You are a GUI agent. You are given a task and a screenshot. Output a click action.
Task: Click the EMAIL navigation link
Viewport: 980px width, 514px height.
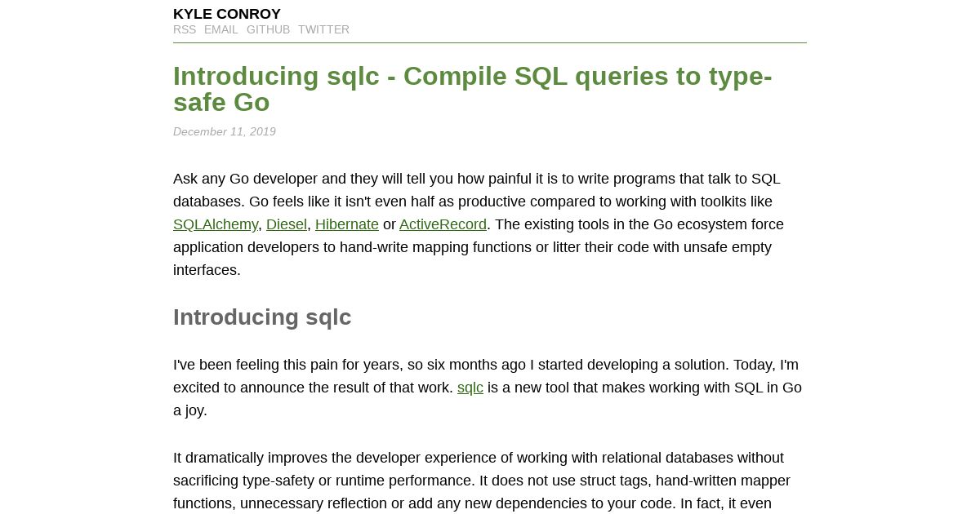tap(221, 29)
